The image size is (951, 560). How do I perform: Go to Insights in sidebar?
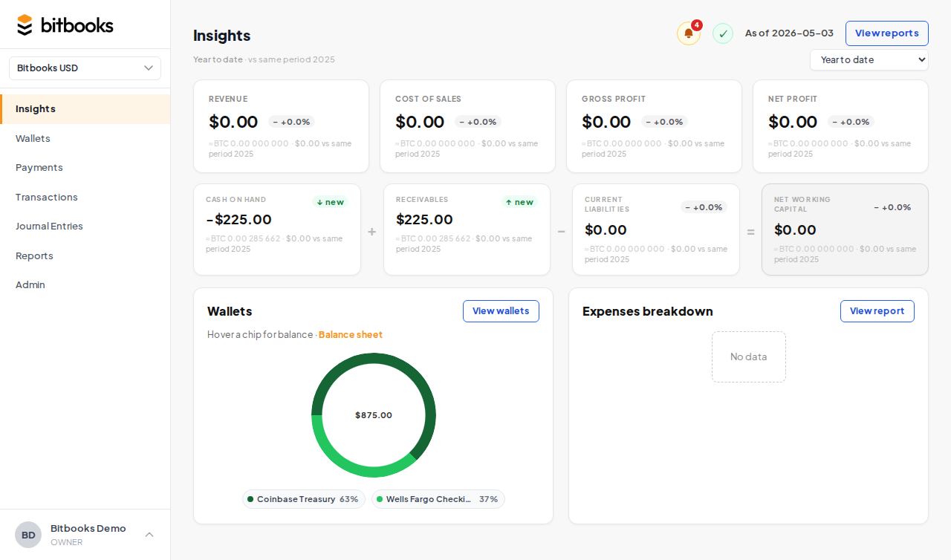(x=85, y=109)
